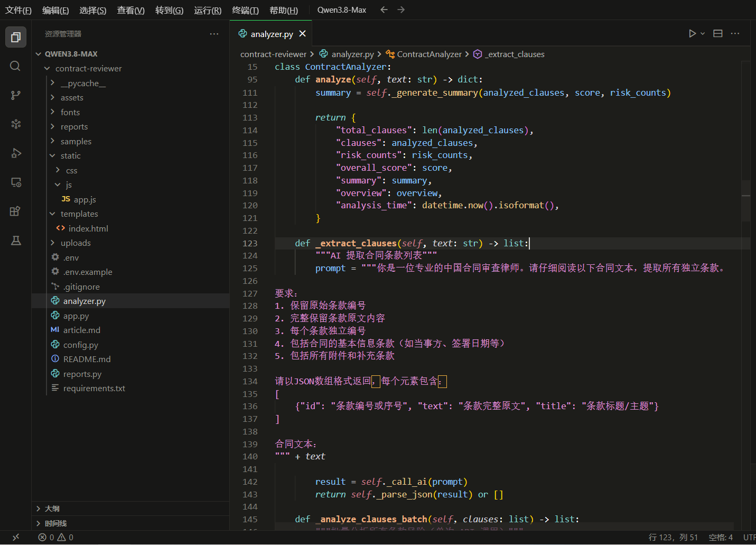Image resolution: width=756 pixels, height=545 pixels.
Task: Open Remote Explorer icon in activity bar
Action: point(15,182)
